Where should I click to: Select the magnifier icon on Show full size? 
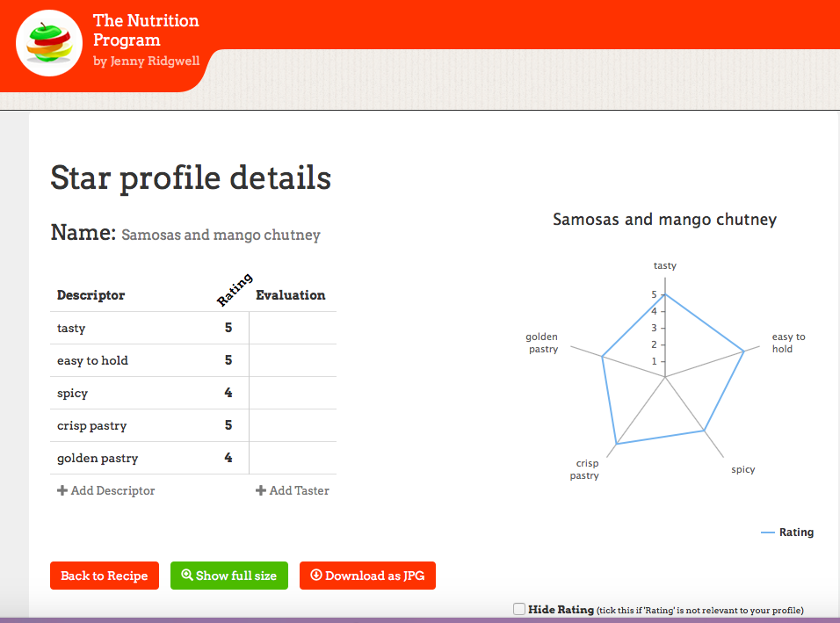coord(187,576)
